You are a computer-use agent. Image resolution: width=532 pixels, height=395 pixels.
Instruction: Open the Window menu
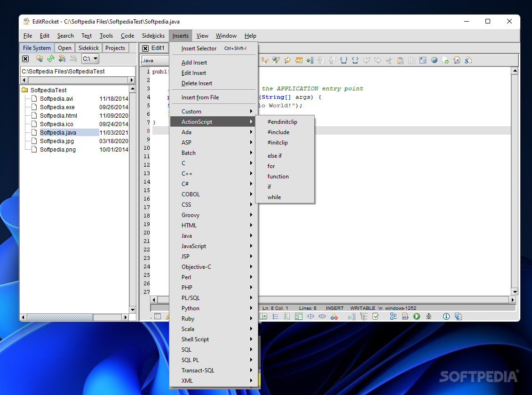point(226,36)
